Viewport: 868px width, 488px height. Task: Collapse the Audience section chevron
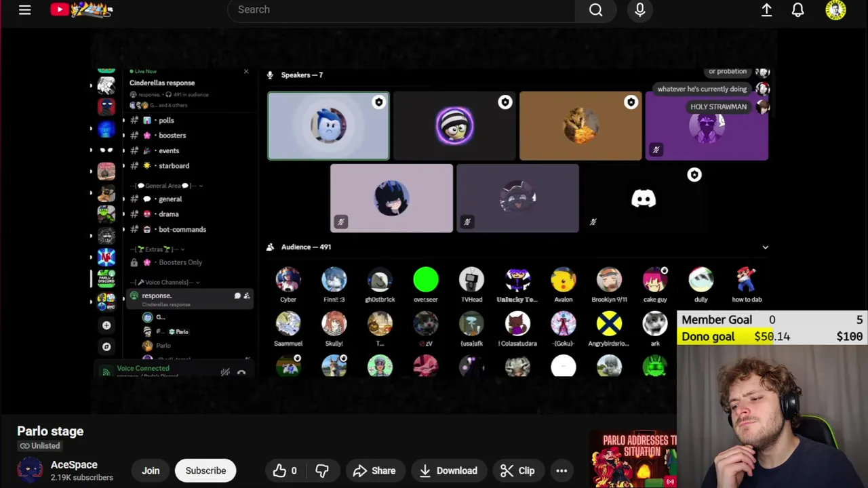tap(765, 247)
